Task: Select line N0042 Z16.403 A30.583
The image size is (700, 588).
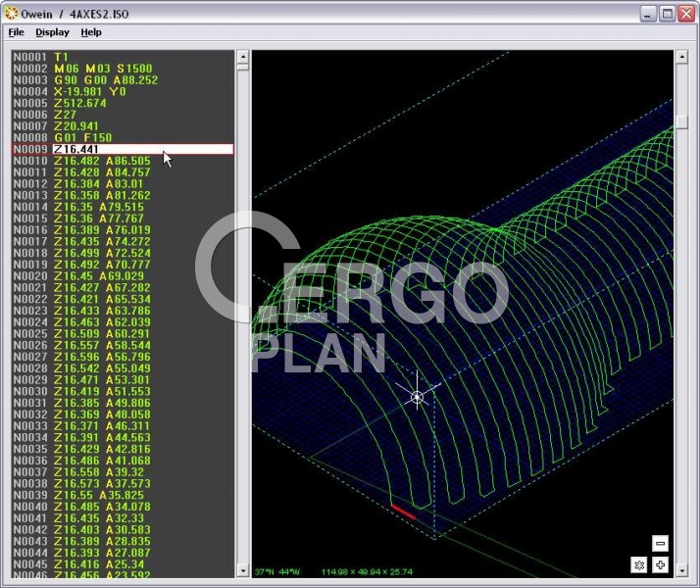Action: click(x=123, y=530)
